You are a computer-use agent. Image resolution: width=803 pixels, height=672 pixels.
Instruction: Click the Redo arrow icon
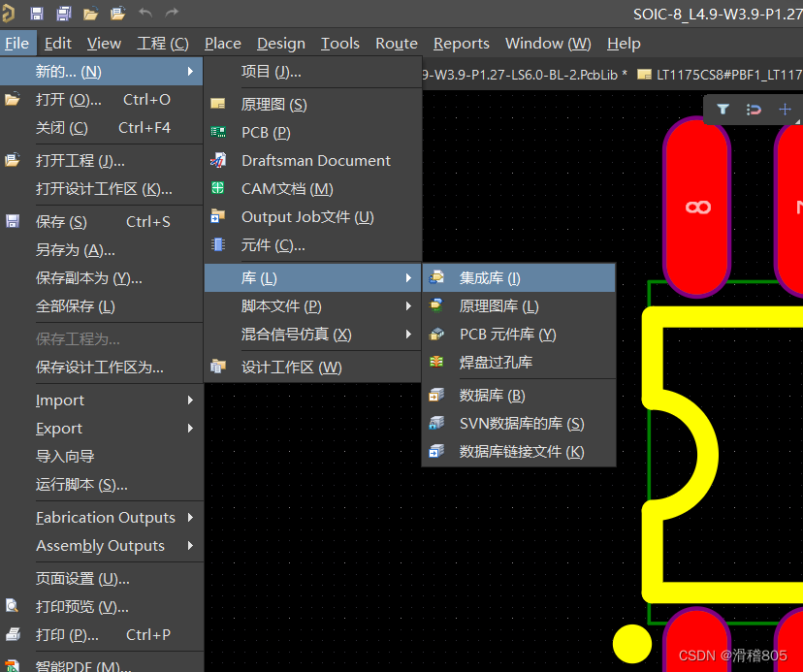click(x=172, y=13)
